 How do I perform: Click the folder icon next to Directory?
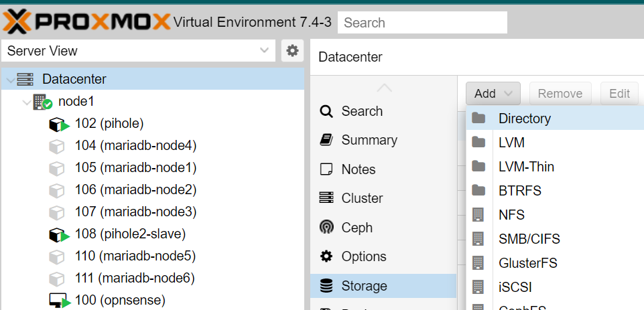(478, 119)
